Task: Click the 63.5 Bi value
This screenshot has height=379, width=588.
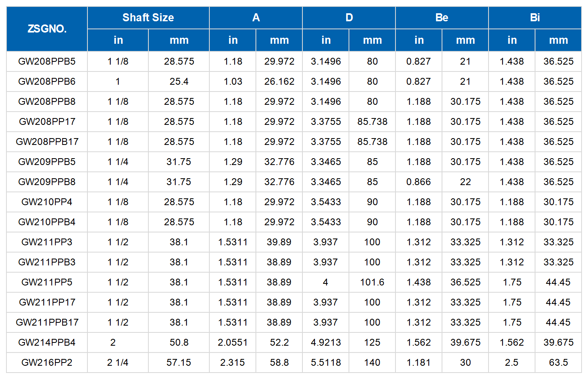Action: (x=558, y=363)
